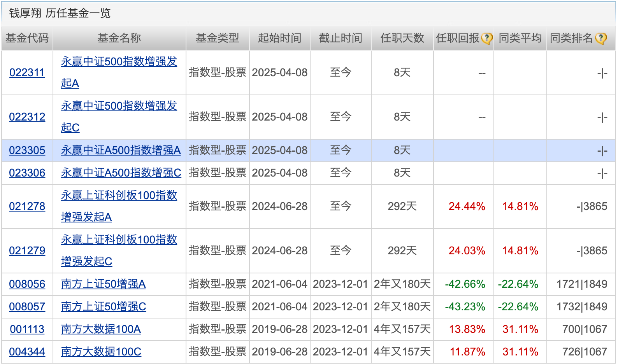Click the 任职回报 column header text
This screenshot has height=364, width=618.
click(458, 38)
